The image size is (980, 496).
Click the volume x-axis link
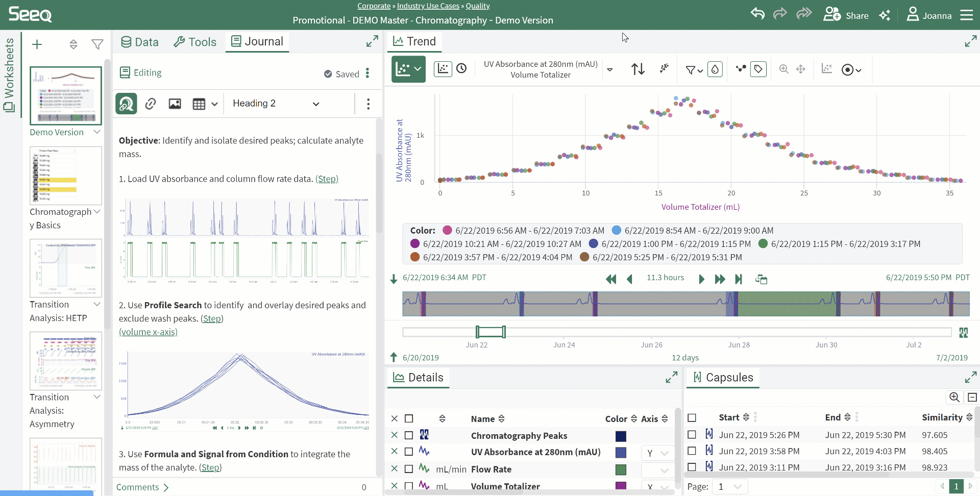click(x=148, y=332)
